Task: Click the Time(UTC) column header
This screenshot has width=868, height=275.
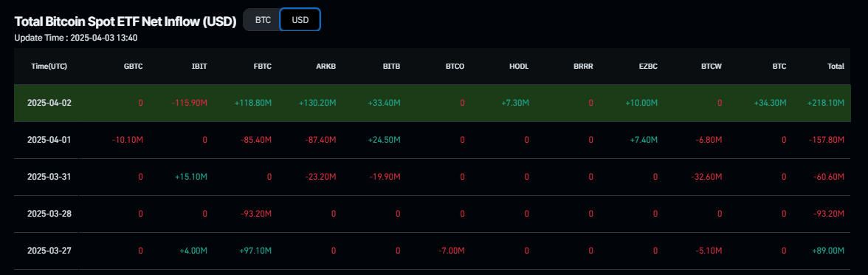Action: coord(49,66)
